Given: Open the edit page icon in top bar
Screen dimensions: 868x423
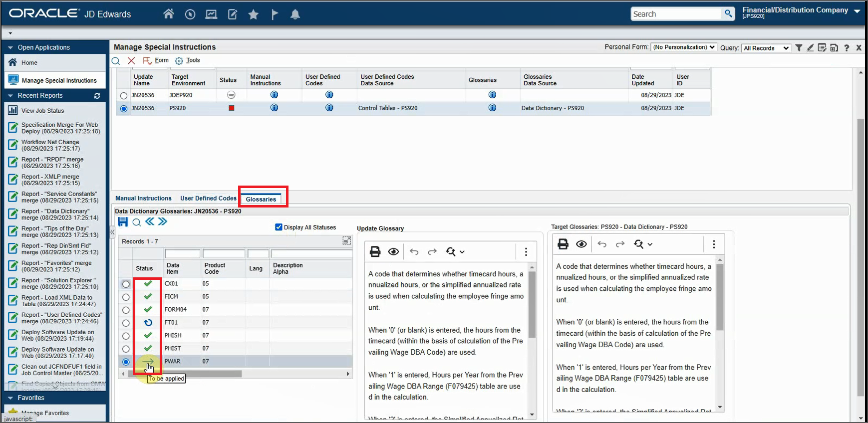Looking at the screenshot, I should tap(233, 14).
